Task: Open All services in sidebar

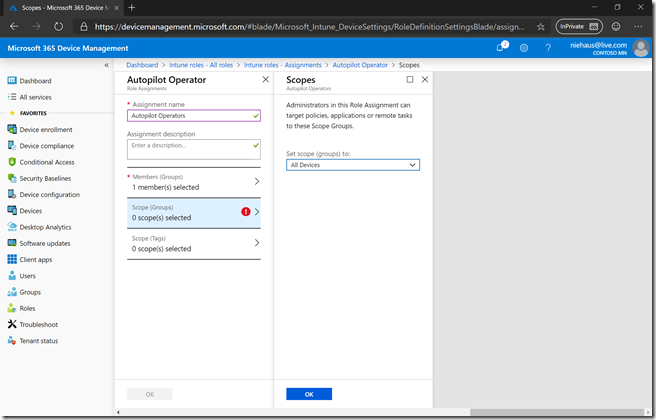Action: [38, 97]
